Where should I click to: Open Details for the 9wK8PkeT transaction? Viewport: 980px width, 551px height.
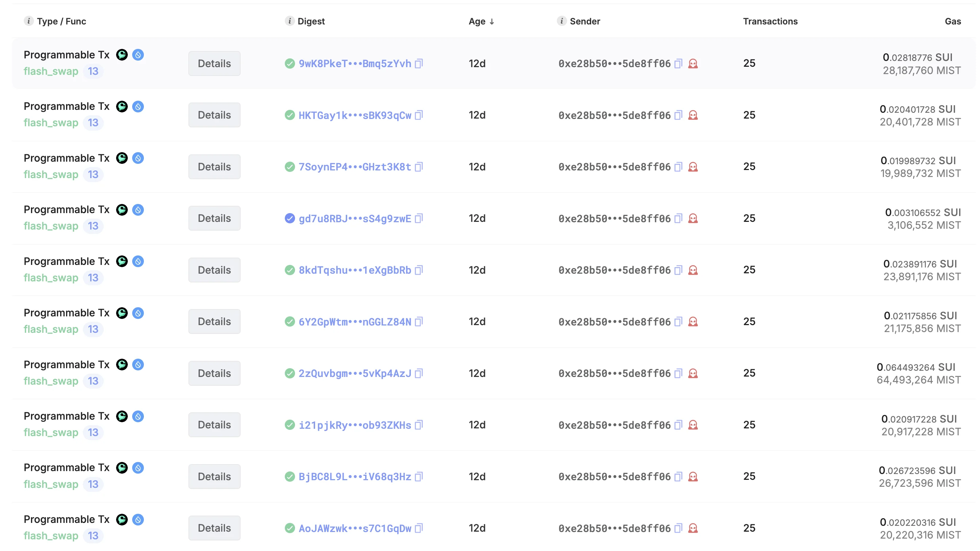point(214,63)
